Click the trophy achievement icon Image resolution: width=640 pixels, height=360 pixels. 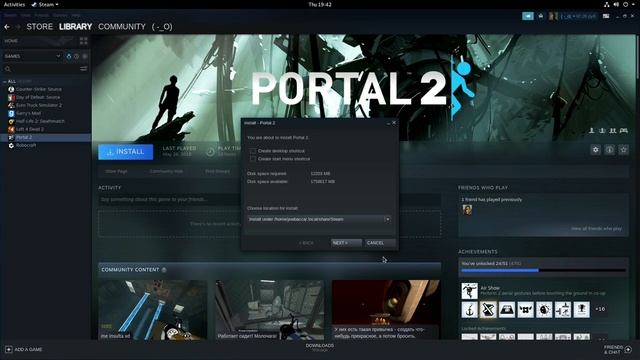tap(582, 310)
